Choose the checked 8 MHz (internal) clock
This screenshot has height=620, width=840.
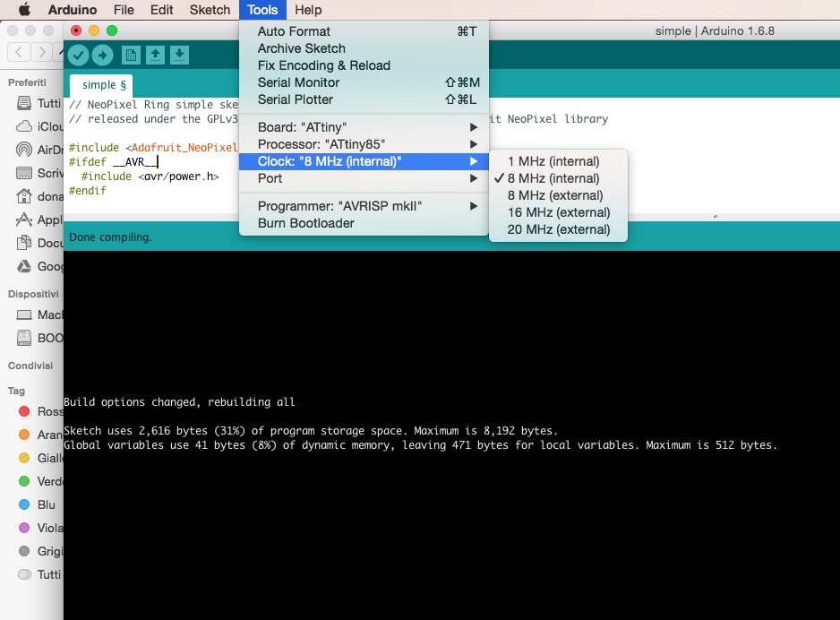[558, 178]
